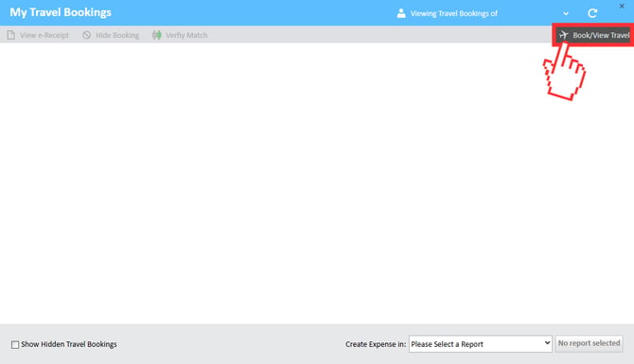Viewport: 634px width, 364px height.
Task: Click the refresh icon in the header
Action: tap(592, 13)
